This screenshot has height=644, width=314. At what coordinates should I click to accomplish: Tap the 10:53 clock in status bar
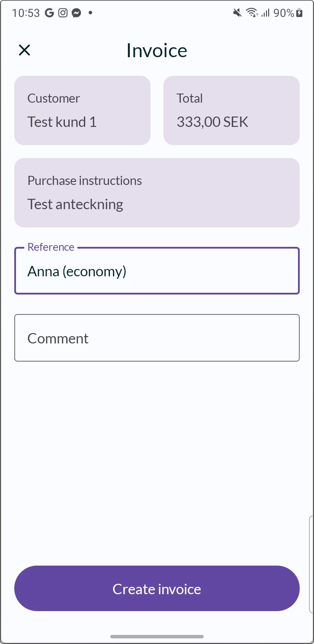tap(26, 13)
